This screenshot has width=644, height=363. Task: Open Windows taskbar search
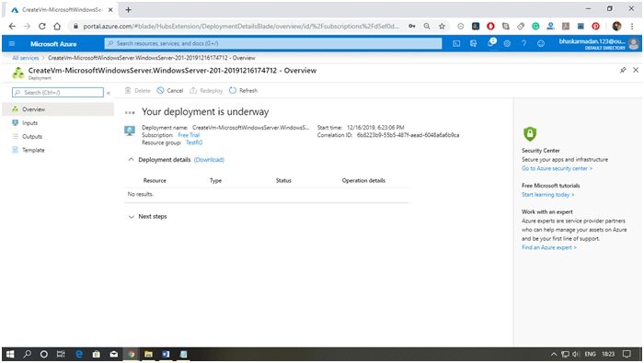[x=27, y=354]
